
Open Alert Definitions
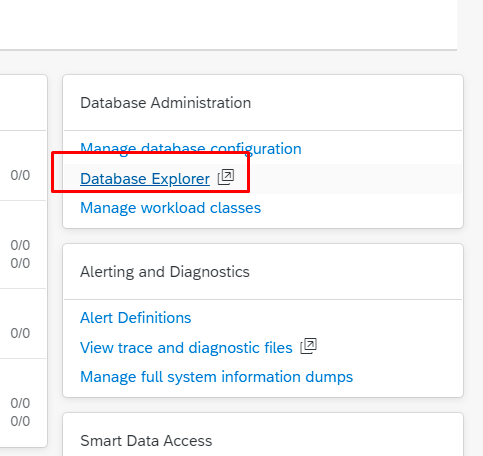pos(136,318)
